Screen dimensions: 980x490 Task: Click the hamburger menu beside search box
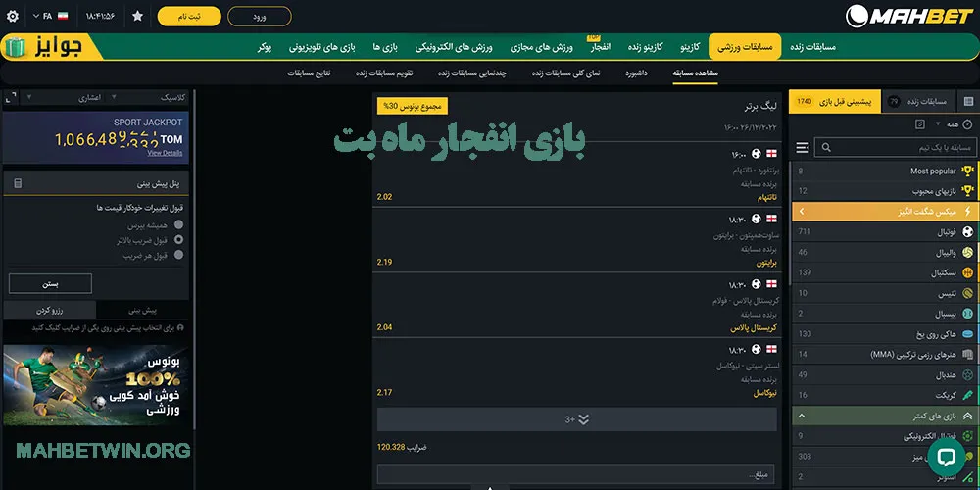pyautogui.click(x=803, y=147)
